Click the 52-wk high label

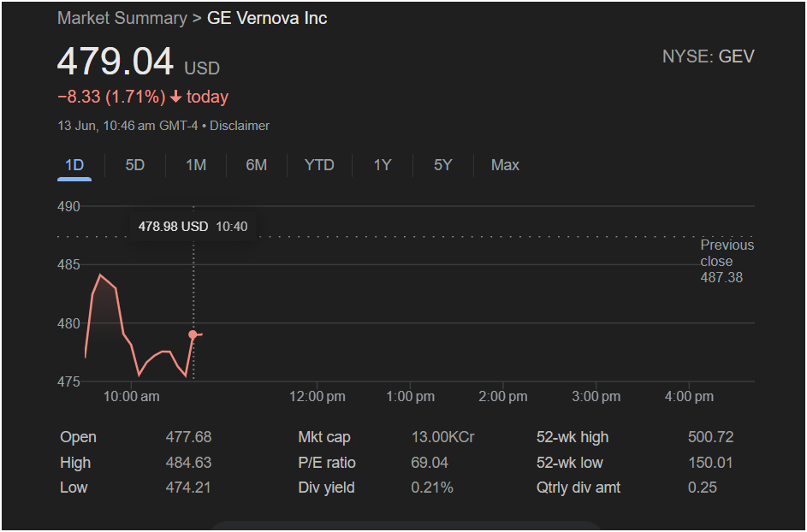click(573, 437)
